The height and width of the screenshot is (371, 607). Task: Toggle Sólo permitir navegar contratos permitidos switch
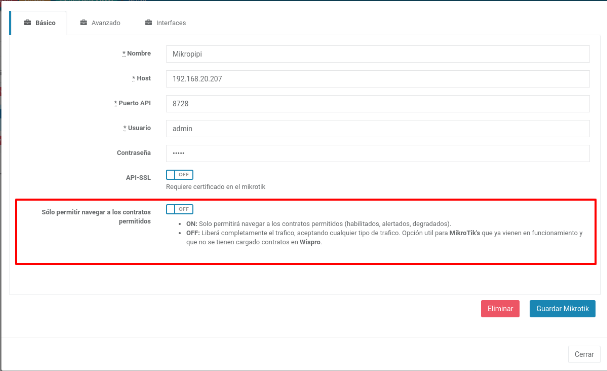(x=180, y=209)
